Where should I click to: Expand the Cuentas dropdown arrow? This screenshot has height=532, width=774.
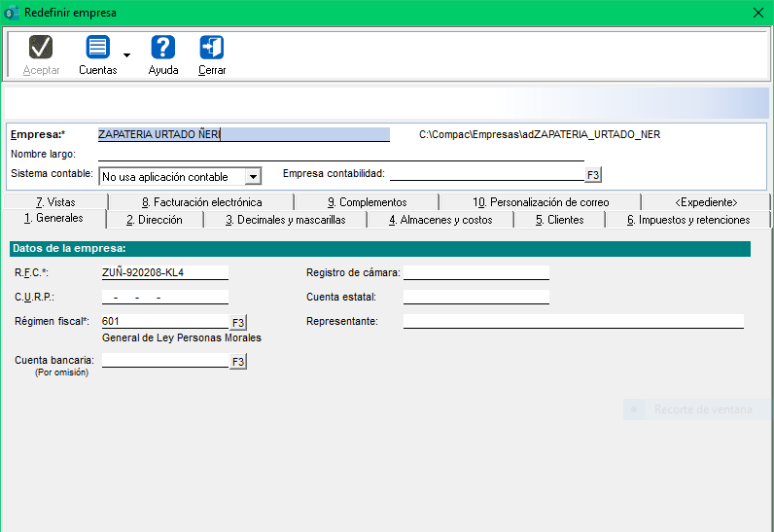pos(126,55)
